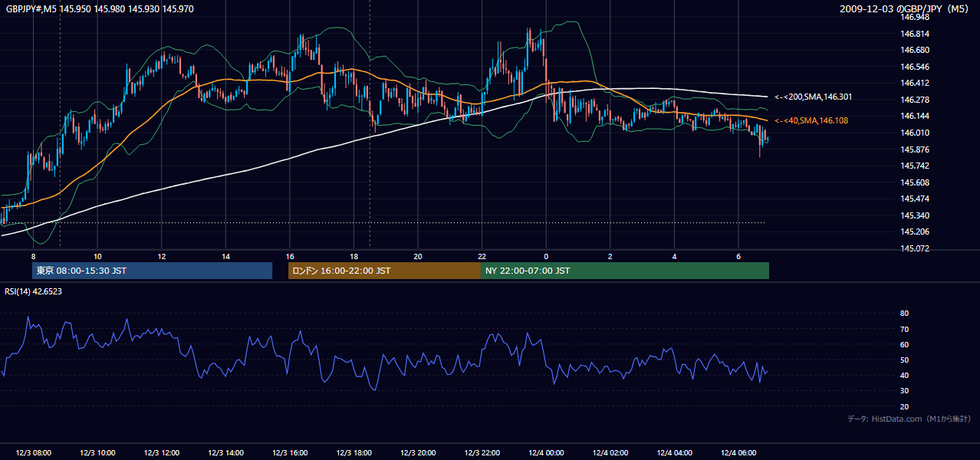Select the NY 22:00-07:00 JST session bar
The image size is (980, 460).
click(625, 271)
